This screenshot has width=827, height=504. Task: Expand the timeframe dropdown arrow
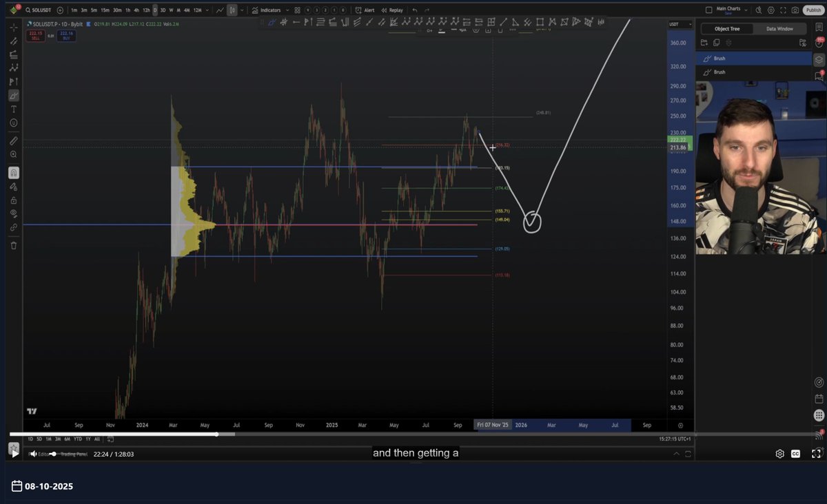tap(207, 10)
